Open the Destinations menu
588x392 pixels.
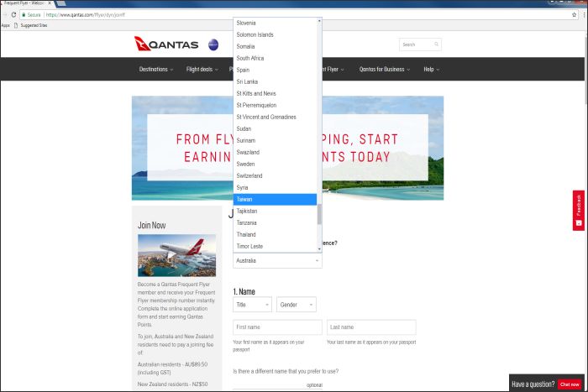pos(156,69)
